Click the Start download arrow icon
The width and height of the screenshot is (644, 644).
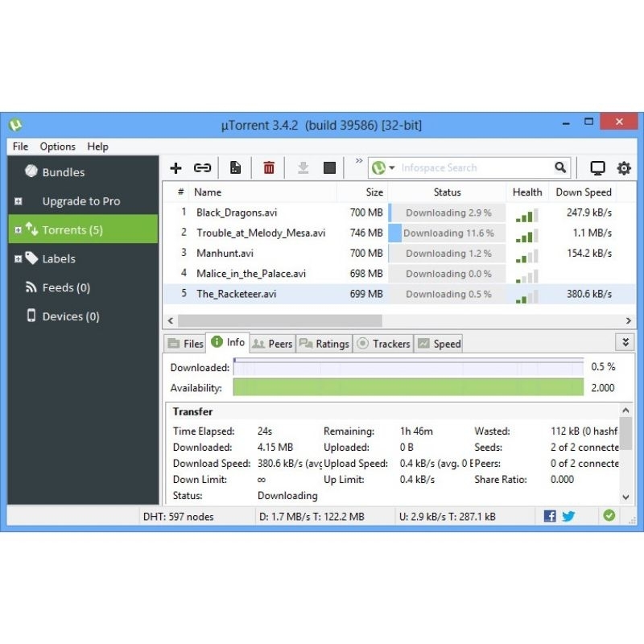click(x=303, y=168)
